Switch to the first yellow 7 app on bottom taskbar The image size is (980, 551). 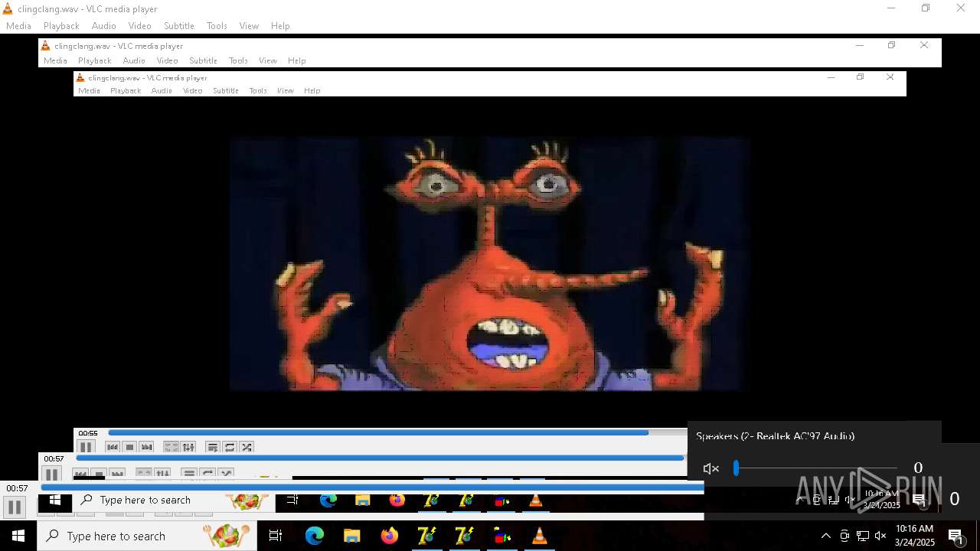click(x=426, y=536)
